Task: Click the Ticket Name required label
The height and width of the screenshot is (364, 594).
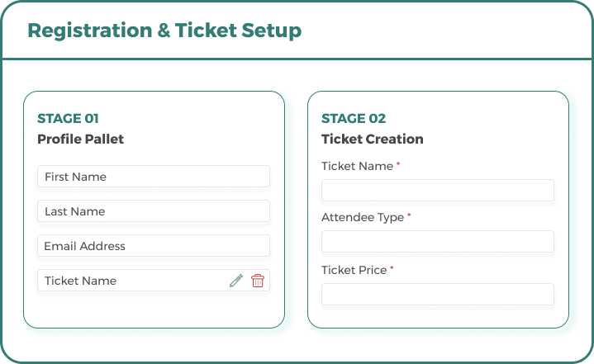Action: click(x=357, y=166)
